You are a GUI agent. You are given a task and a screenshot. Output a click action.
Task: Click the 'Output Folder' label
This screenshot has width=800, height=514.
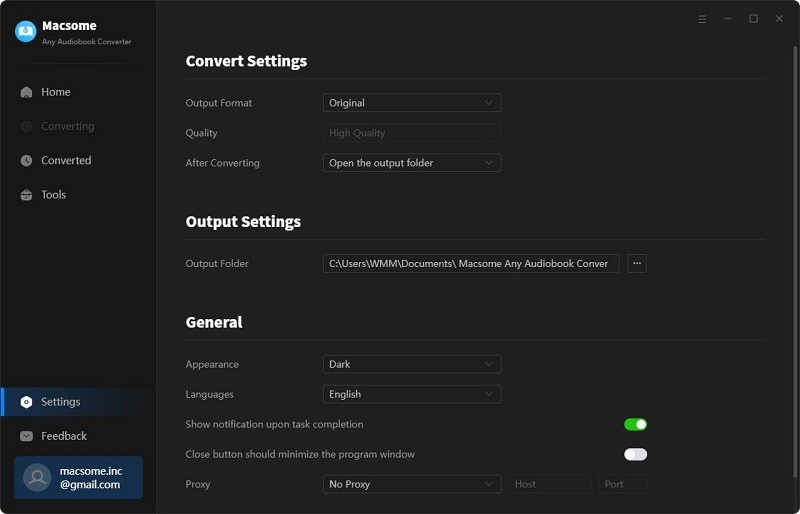pyautogui.click(x=217, y=264)
